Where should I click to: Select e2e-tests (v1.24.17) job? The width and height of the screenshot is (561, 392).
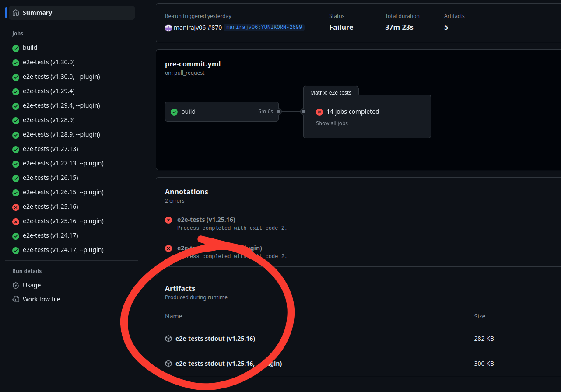(50, 235)
